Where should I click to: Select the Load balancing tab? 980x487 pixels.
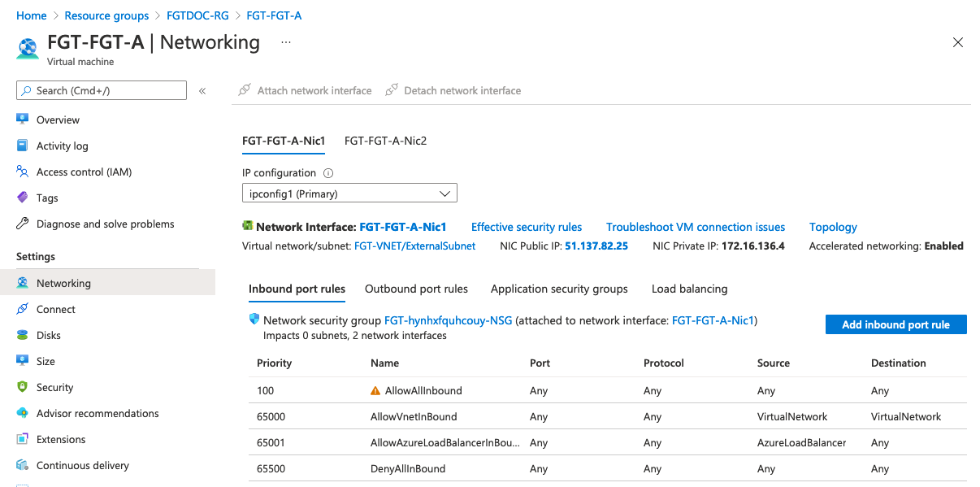click(689, 289)
